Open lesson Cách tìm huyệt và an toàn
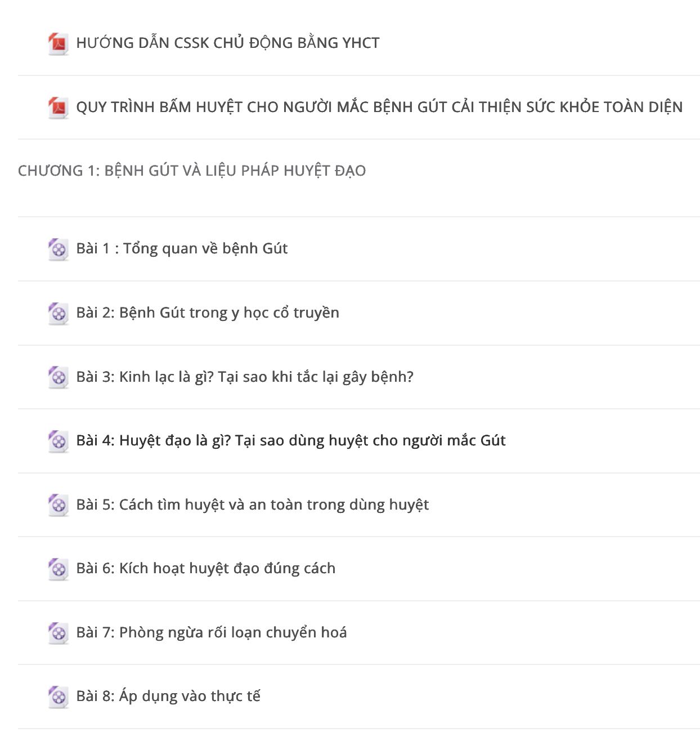Viewport: 700px width, 732px height. click(253, 505)
